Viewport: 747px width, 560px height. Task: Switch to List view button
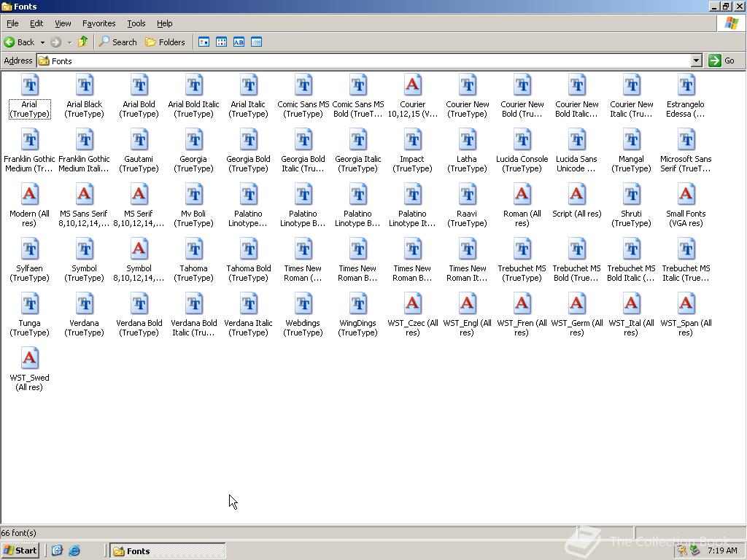point(222,42)
